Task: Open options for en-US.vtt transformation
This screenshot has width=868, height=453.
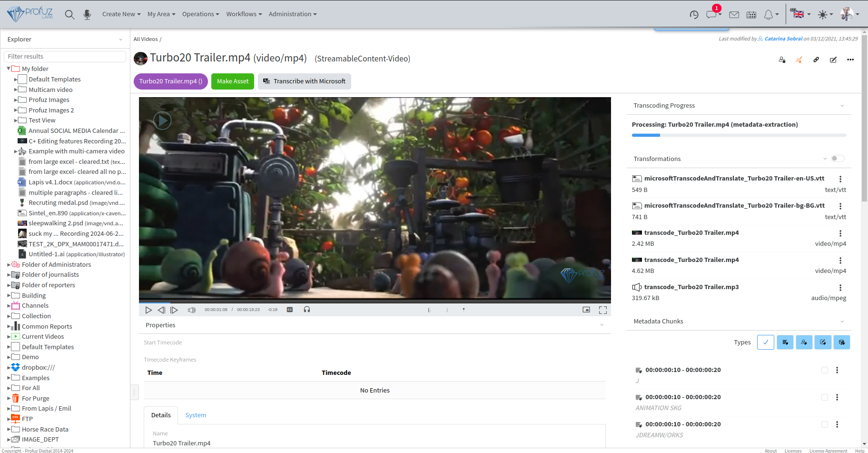Action: coord(840,179)
